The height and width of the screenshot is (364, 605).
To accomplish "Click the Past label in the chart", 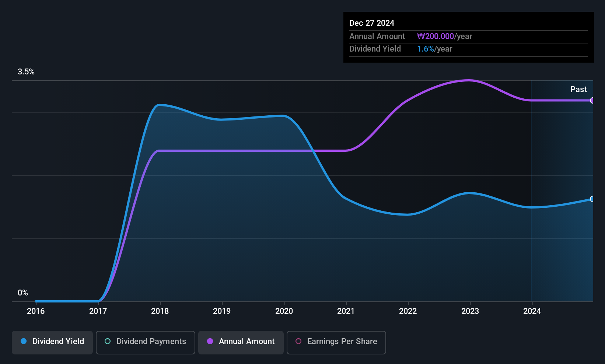I will [578, 89].
